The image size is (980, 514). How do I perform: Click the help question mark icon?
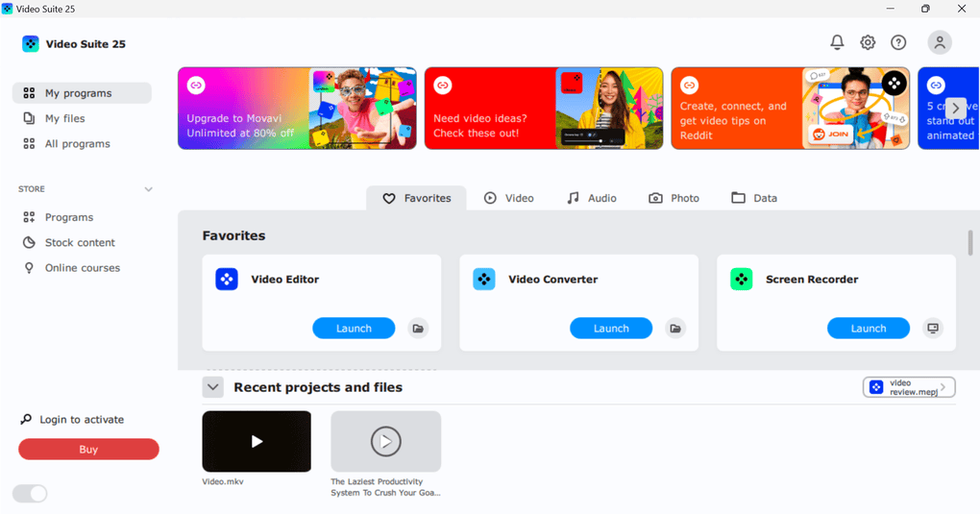point(898,42)
